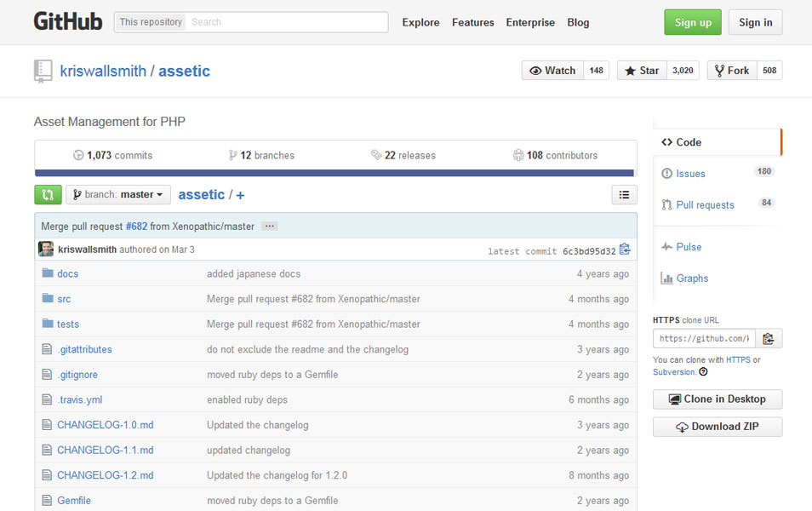Open the Subversion clone link
The width and height of the screenshot is (812, 511).
[674, 372]
